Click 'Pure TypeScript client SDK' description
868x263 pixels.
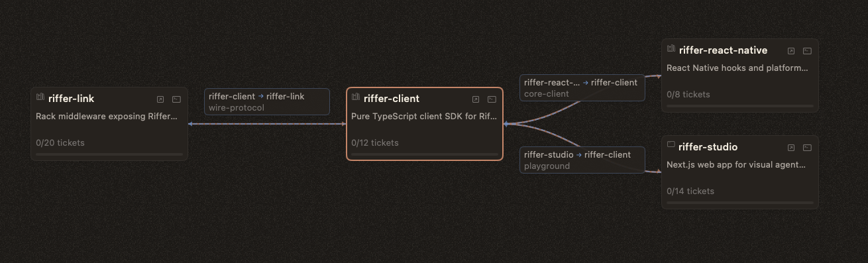[424, 117]
